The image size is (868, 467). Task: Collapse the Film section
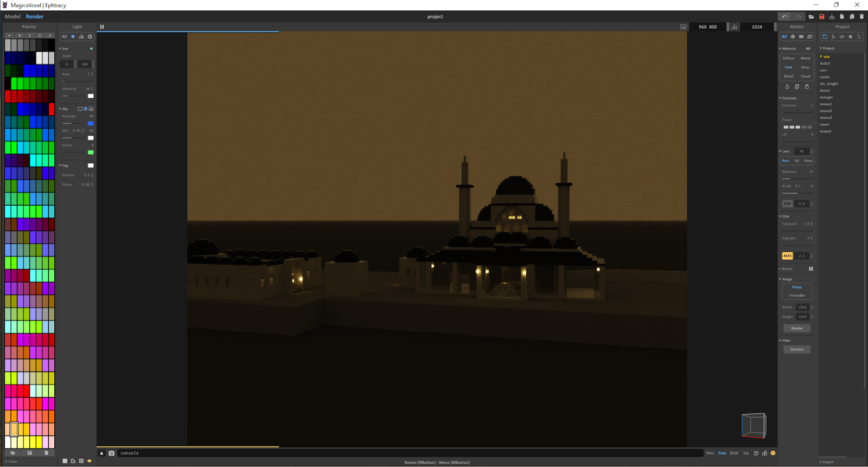780,216
